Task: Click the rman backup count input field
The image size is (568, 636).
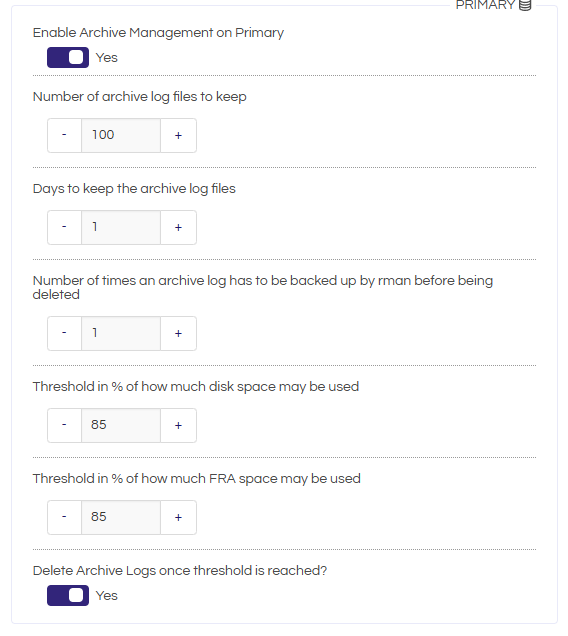Action: [x=121, y=333]
